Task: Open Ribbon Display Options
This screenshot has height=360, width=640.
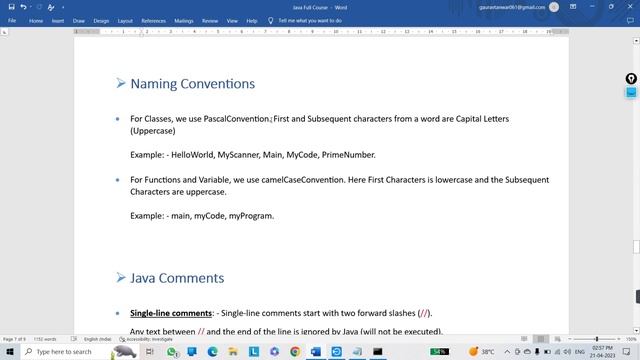Action: [x=573, y=7]
